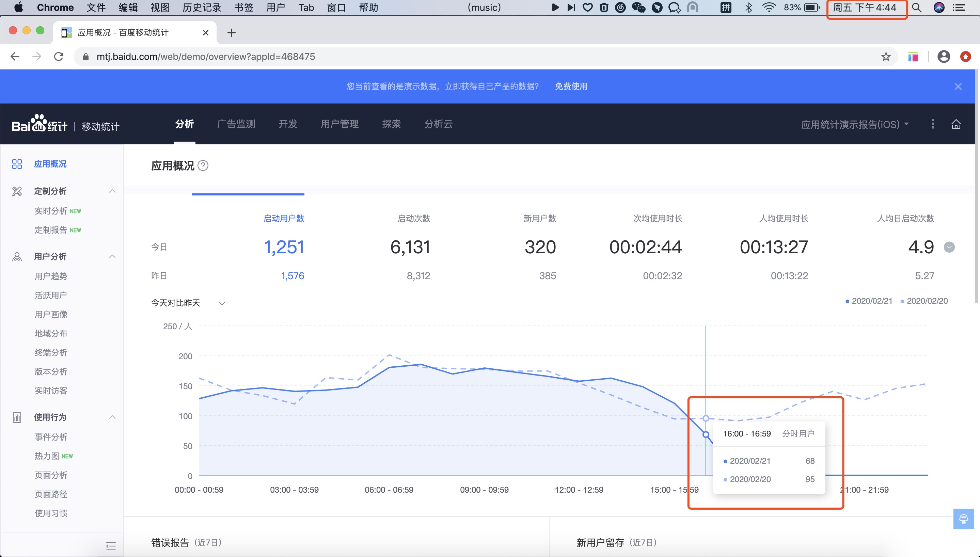980x557 pixels.
Task: Open the three-dot more options menu
Action: tap(933, 124)
